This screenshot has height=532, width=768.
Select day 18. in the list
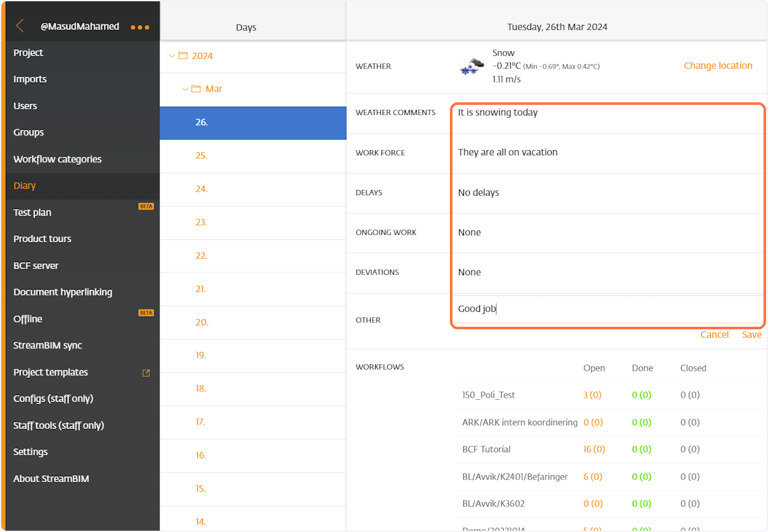(253, 389)
